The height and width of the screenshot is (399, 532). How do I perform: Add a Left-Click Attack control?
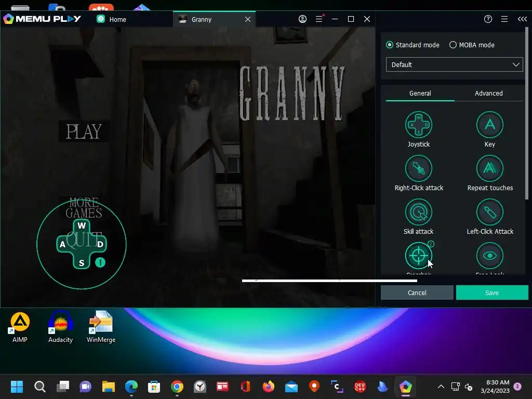coord(489,212)
